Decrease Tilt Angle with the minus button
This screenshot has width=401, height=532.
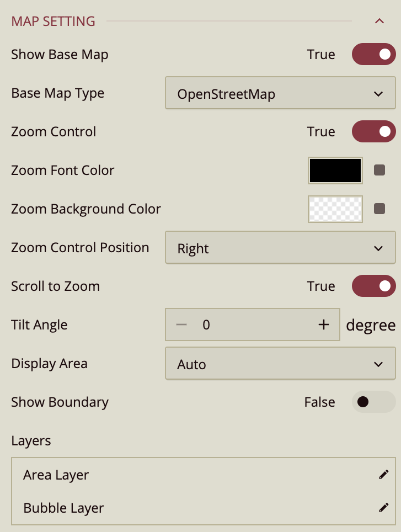(x=181, y=324)
